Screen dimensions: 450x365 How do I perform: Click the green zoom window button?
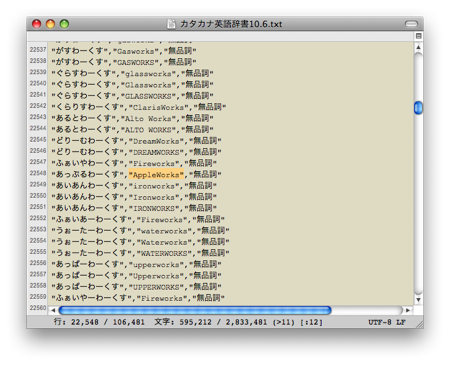pos(64,24)
